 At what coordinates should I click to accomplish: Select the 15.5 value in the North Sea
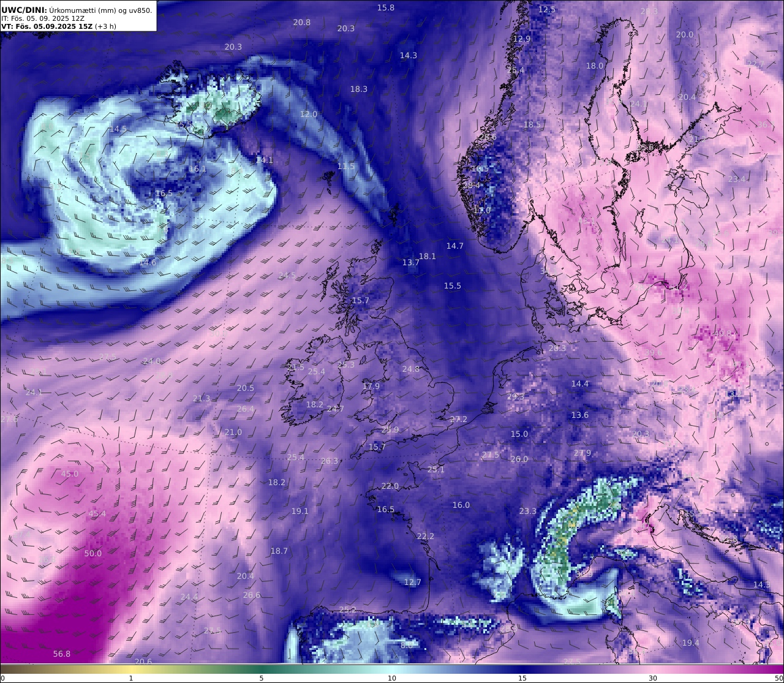coord(453,286)
